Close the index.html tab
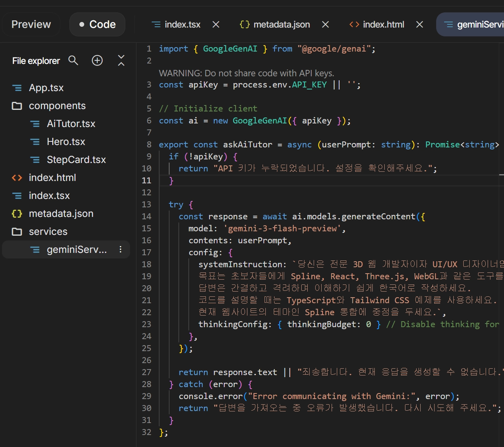 point(419,24)
